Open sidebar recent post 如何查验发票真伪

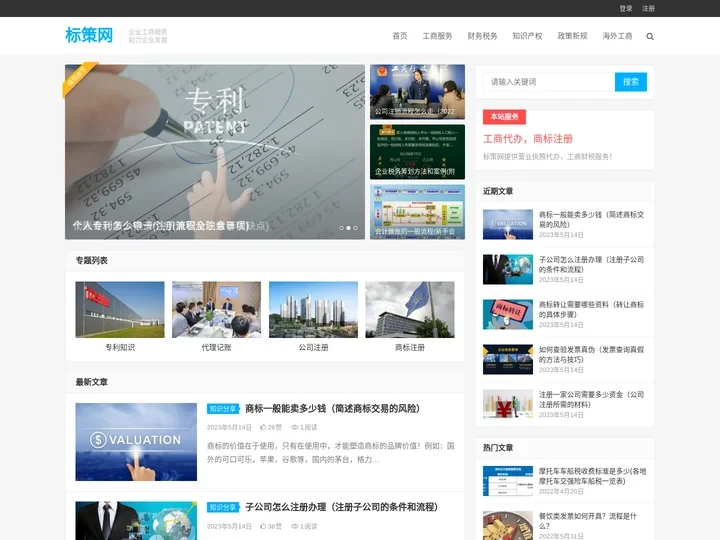point(591,354)
